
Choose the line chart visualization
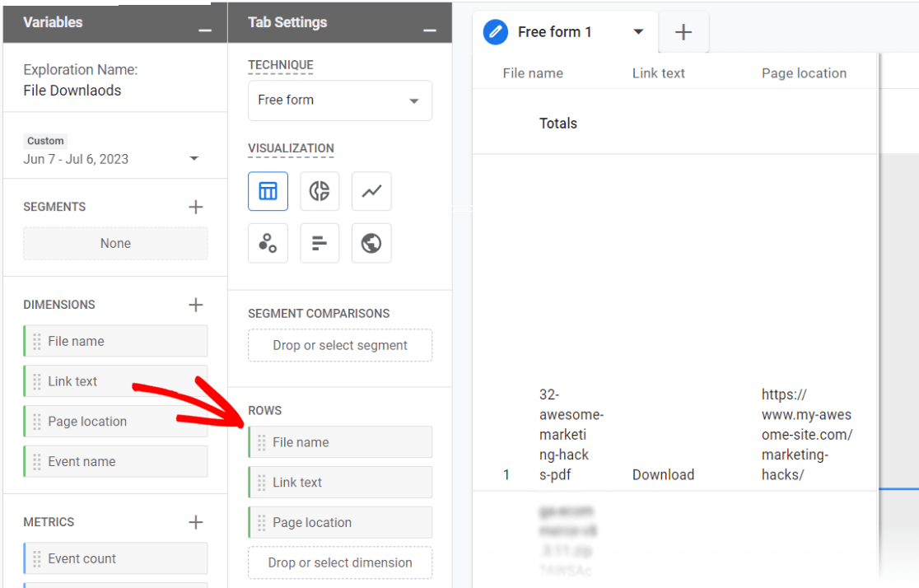click(371, 190)
